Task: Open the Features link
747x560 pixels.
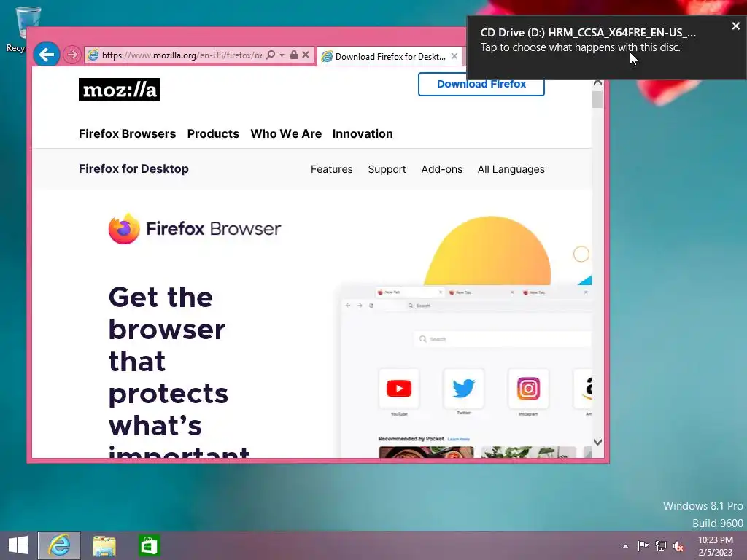Action: pos(332,169)
